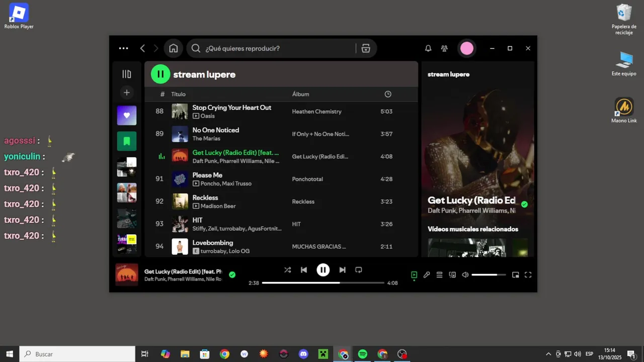The width and height of the screenshot is (644, 362).
Task: Toggle shuffle playback
Action: (287, 270)
